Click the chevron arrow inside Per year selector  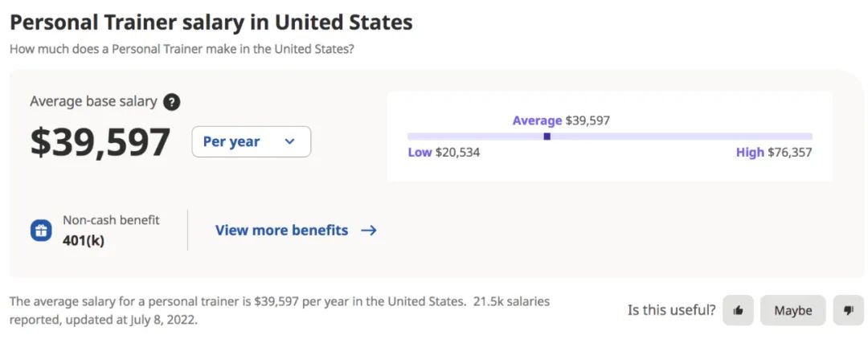tap(289, 141)
